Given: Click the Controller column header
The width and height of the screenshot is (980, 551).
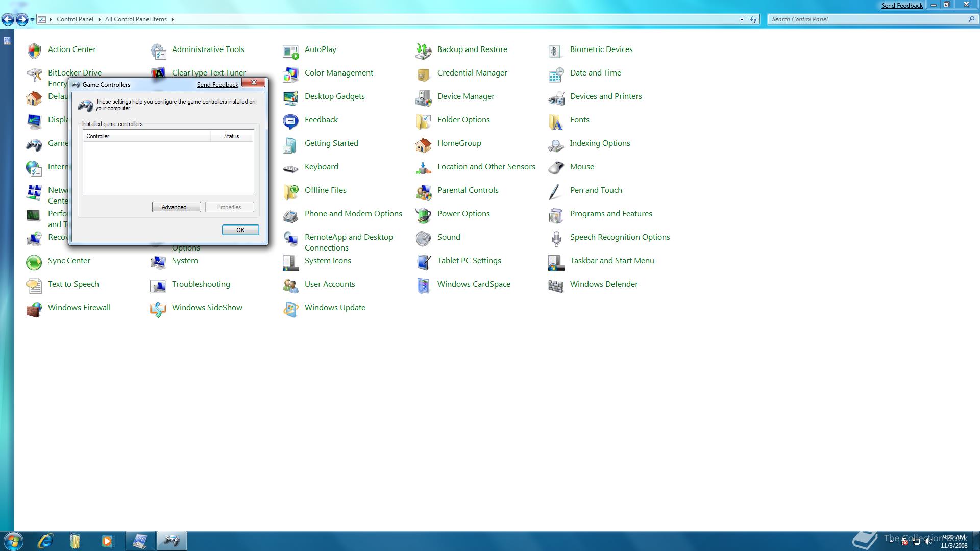Looking at the screenshot, I should 147,136.
